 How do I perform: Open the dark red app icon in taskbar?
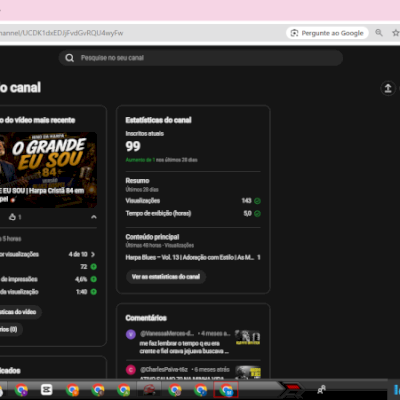149,389
